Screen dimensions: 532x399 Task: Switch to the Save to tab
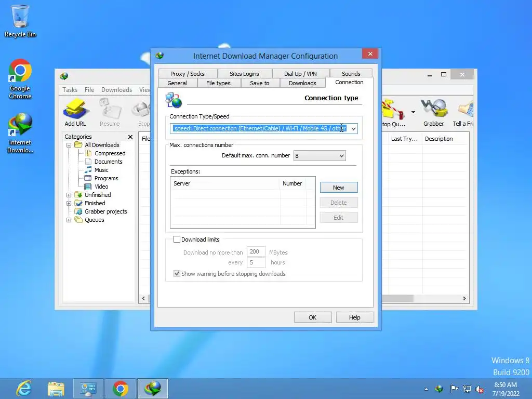pos(260,83)
